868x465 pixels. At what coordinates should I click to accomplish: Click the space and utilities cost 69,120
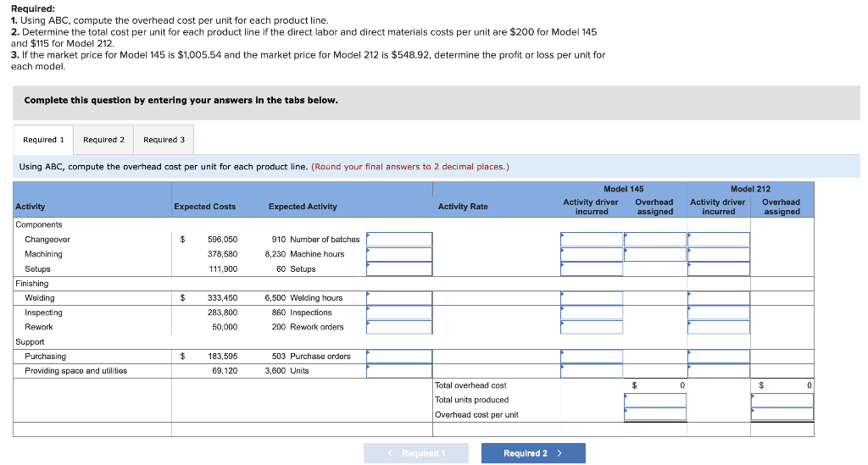point(225,371)
